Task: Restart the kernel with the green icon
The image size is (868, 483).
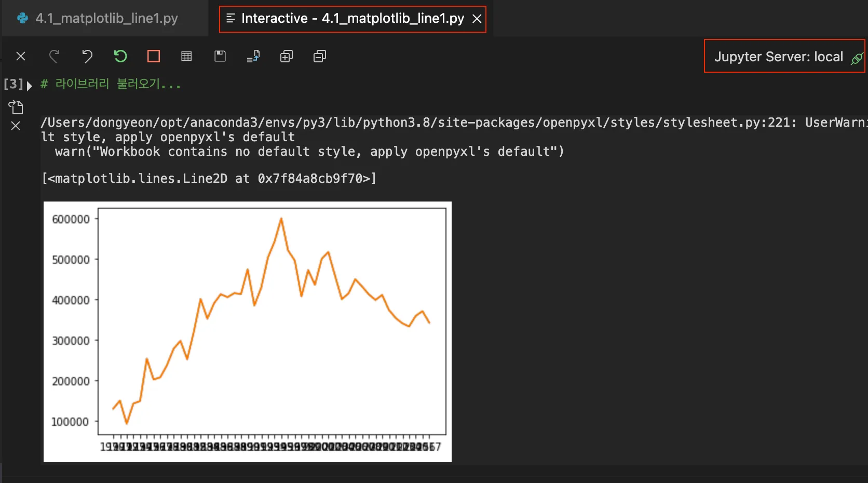Action: coord(120,56)
